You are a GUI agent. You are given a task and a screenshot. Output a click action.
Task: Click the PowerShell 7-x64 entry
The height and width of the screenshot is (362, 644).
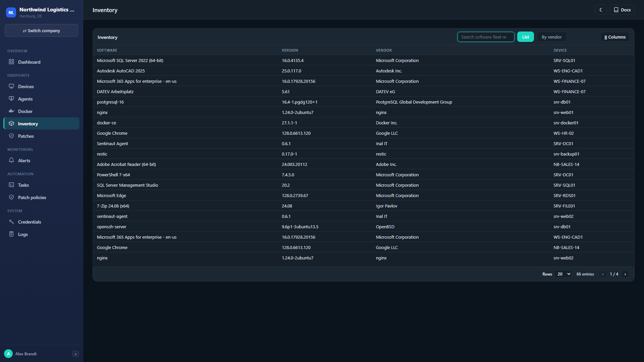click(x=113, y=175)
